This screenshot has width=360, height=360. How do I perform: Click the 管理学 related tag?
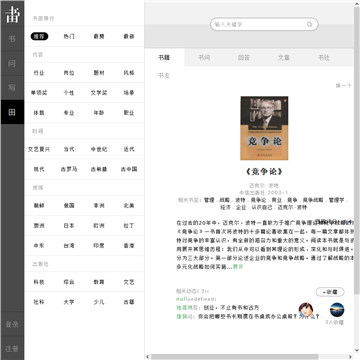click(337, 200)
